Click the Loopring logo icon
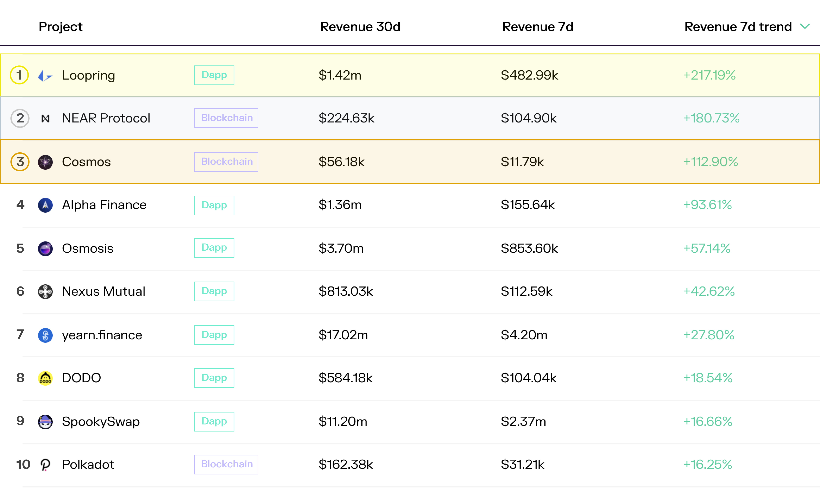 tap(45, 76)
